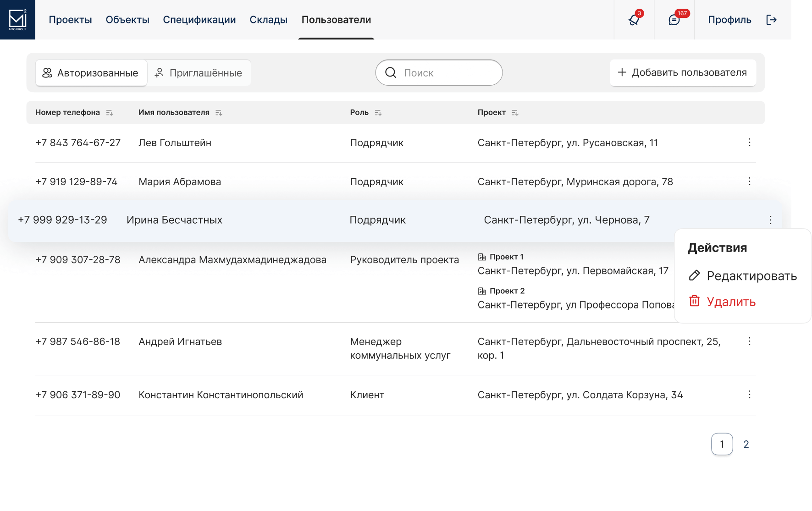The width and height of the screenshot is (812, 511).
Task: Select phone +7 987 546-86-18
Action: click(78, 342)
